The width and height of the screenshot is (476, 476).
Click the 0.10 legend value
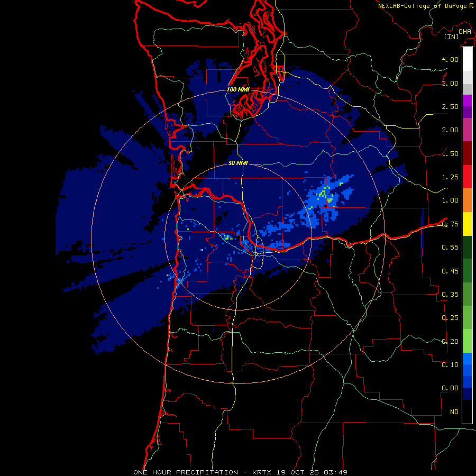[450, 365]
